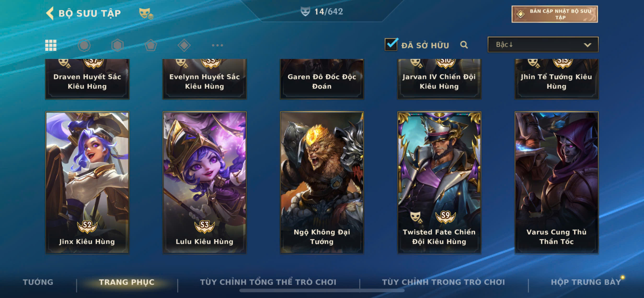
Task: Open Jinx Kiêu Hùng skin card
Action: click(87, 183)
